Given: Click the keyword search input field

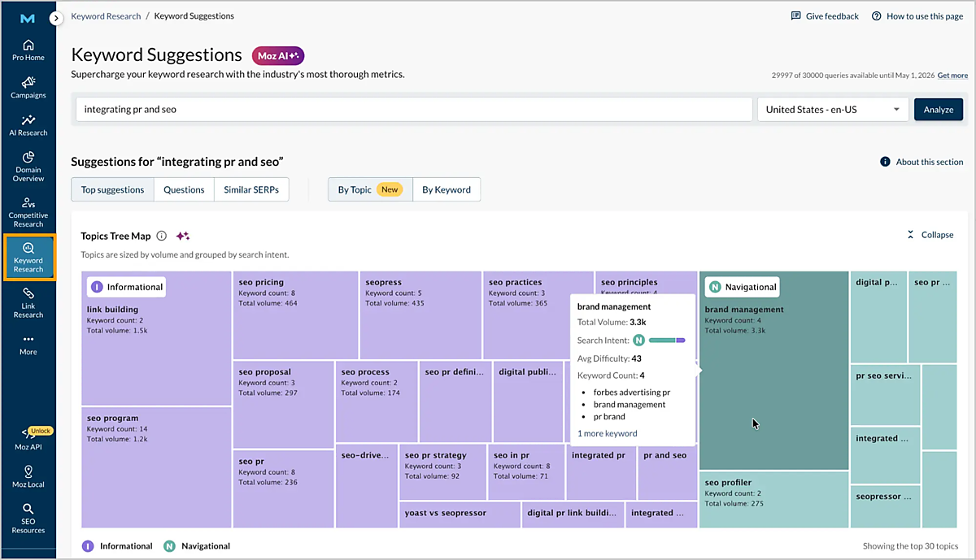Looking at the screenshot, I should pyautogui.click(x=414, y=110).
